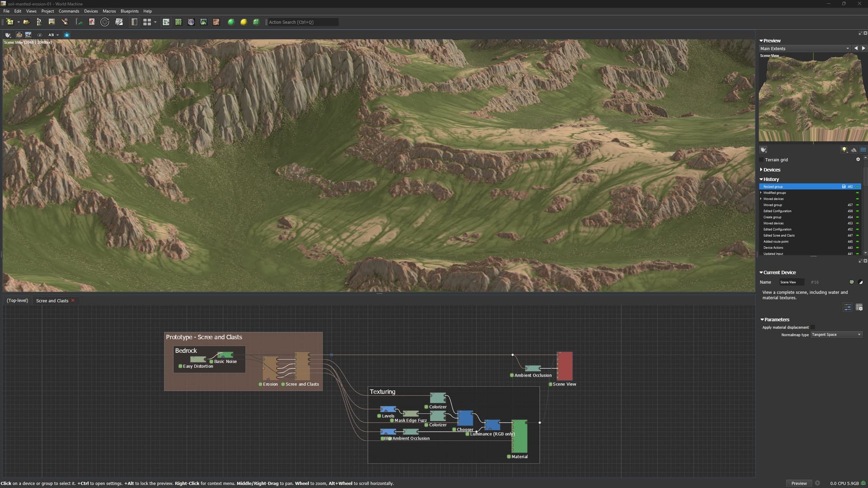Open the Blueprints menu
Viewport: 868px width, 488px height.
point(129,11)
